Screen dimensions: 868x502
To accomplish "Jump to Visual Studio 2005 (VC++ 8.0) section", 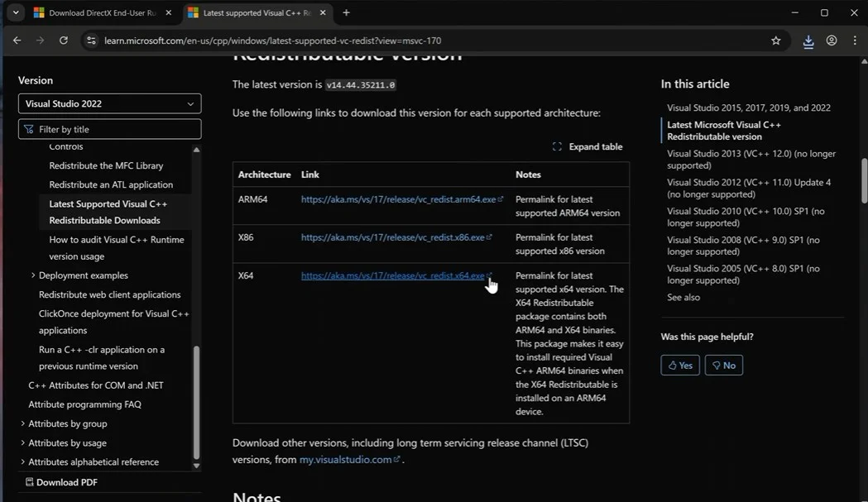I will pyautogui.click(x=743, y=275).
